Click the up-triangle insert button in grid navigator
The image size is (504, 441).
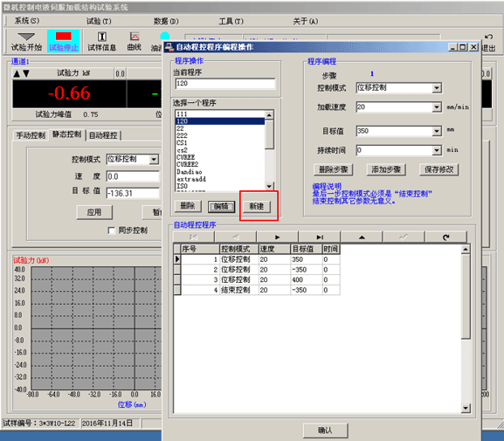(362, 238)
